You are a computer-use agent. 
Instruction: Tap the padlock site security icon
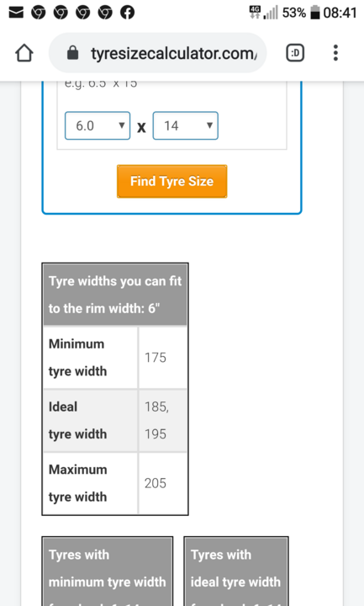72,53
